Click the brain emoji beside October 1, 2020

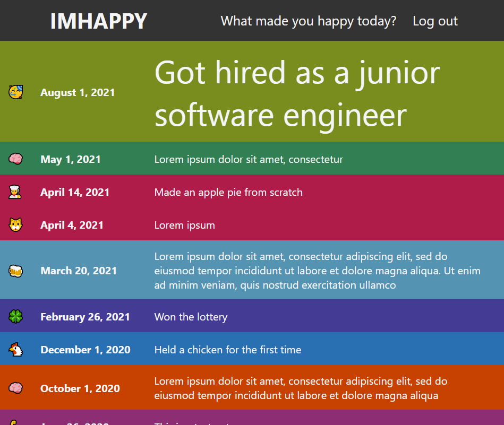(x=15, y=388)
